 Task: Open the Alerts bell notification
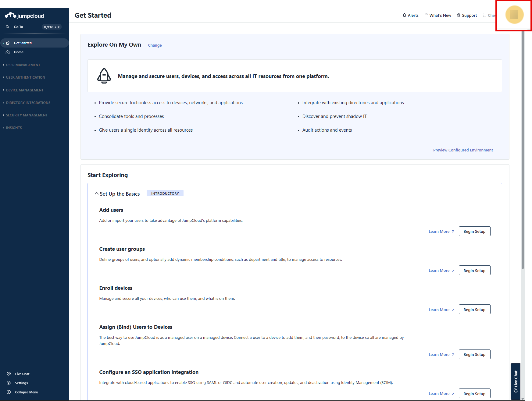point(410,15)
